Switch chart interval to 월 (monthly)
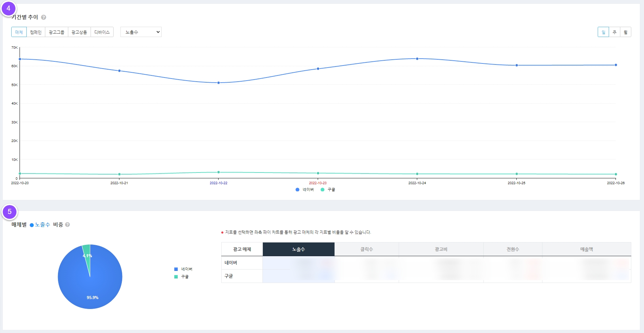 click(x=625, y=32)
